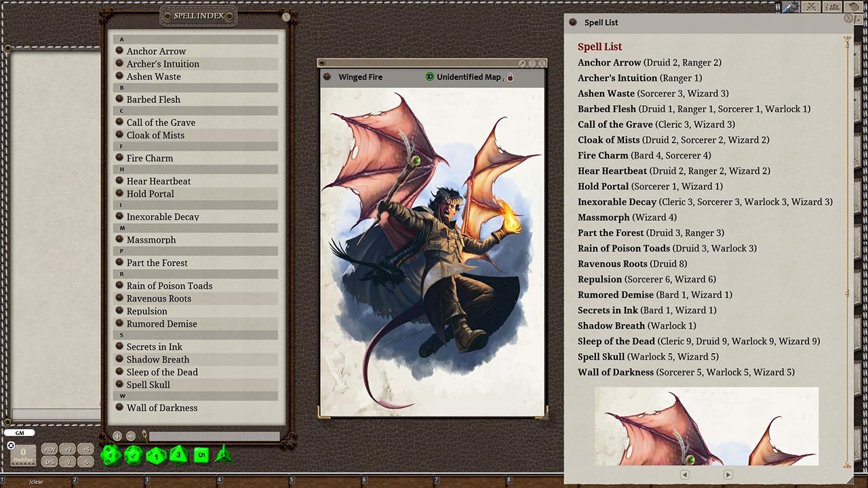Select the green d20 die in the tray

tap(110, 455)
